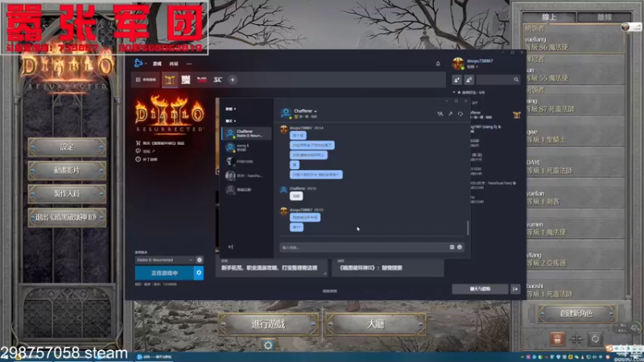
Task: Click the globe region icon beside version selector
Action: (x=199, y=260)
